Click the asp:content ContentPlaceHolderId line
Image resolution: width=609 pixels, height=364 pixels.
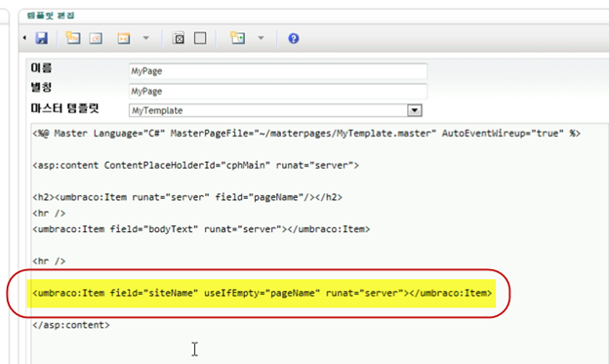coord(196,165)
